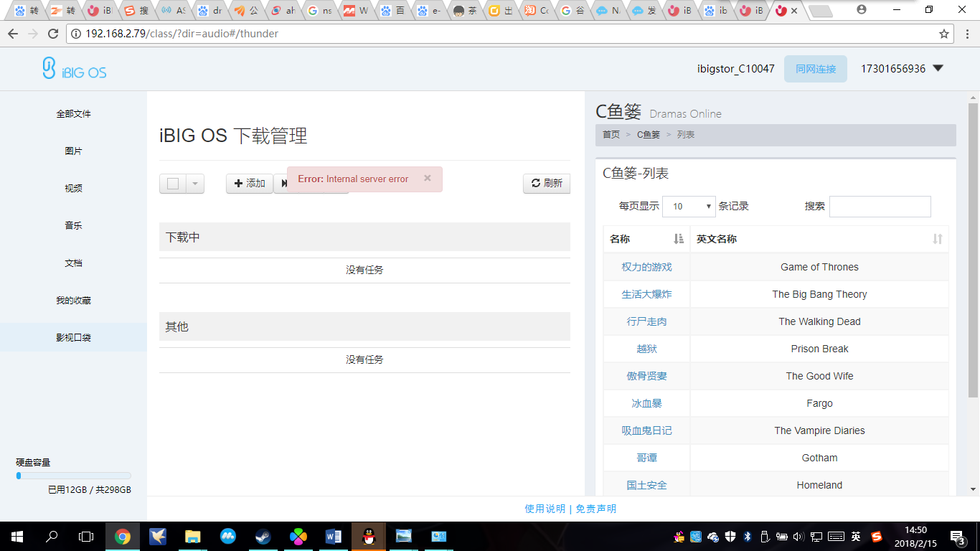Open the 图片 sidebar section
This screenshot has height=551, width=980.
(x=73, y=151)
